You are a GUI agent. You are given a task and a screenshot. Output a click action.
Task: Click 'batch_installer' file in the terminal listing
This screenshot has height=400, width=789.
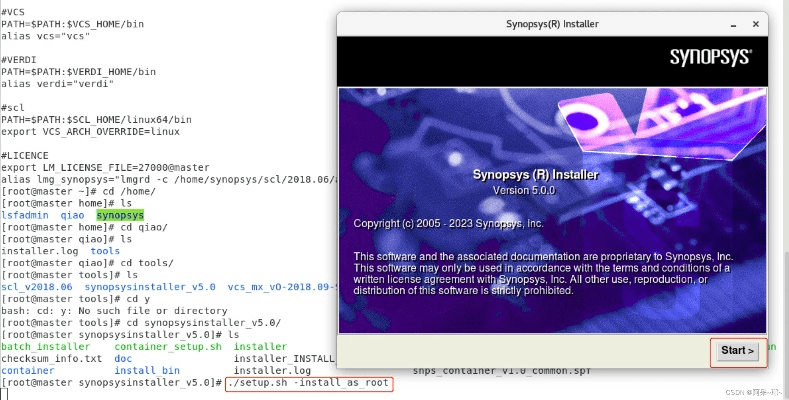click(45, 346)
